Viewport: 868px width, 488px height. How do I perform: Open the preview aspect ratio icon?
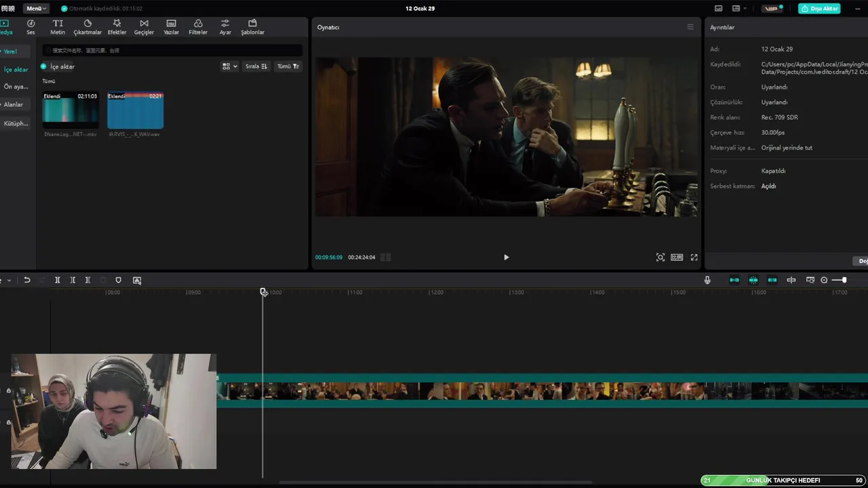[677, 258]
